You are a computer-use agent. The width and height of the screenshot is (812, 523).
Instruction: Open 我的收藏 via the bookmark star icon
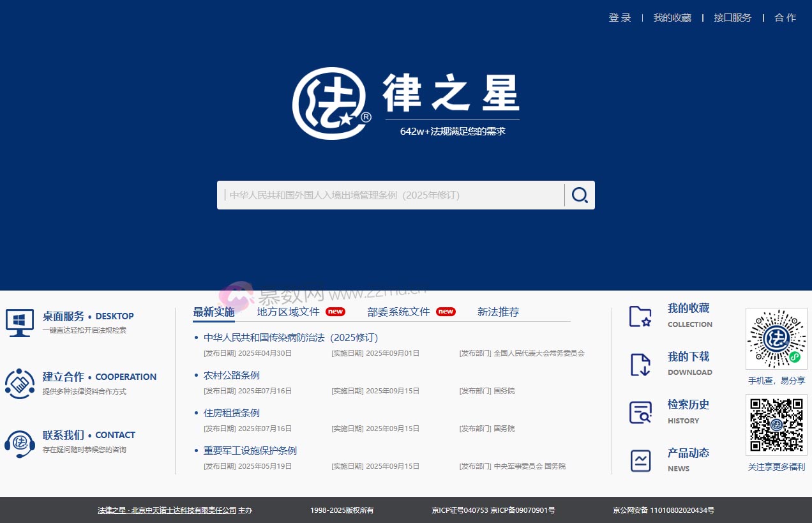[640, 315]
